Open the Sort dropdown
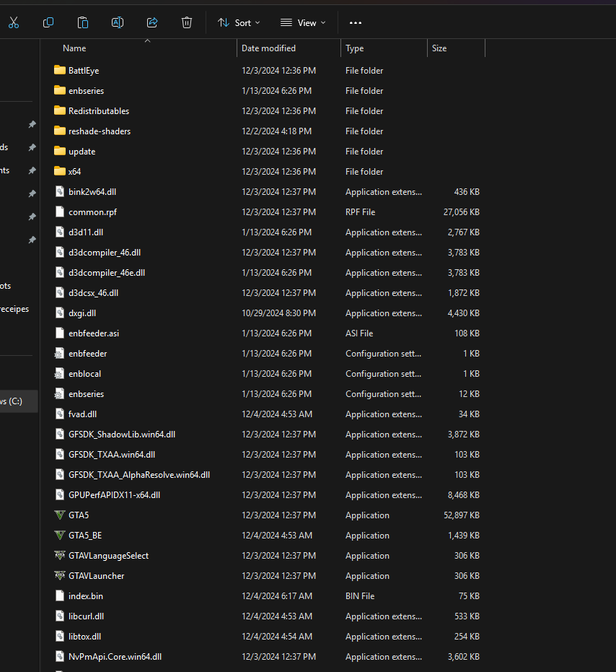This screenshot has height=672, width=616. [239, 22]
